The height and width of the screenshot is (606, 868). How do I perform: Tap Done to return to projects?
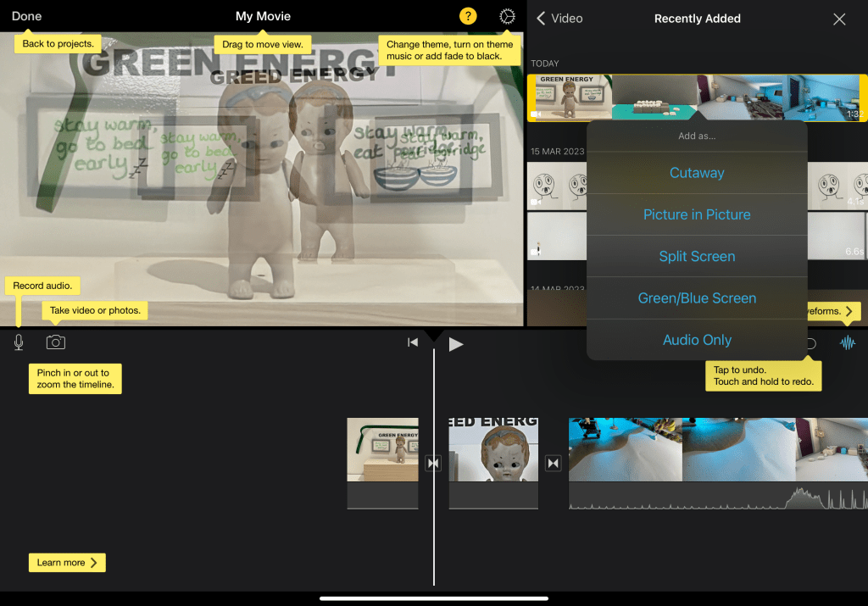27,16
